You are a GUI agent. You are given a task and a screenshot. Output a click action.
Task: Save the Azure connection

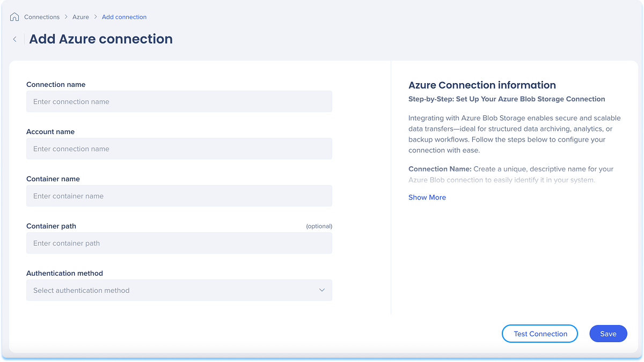click(608, 334)
